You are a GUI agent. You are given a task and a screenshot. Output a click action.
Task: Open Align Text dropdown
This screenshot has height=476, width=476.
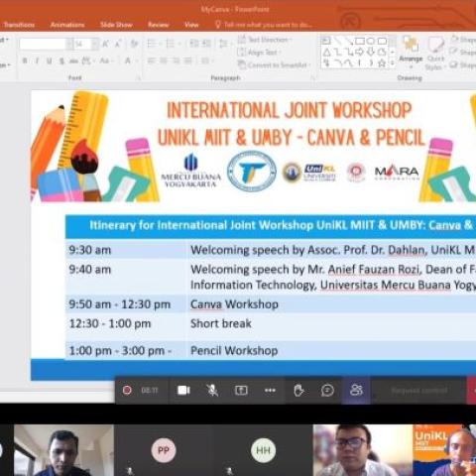click(259, 53)
